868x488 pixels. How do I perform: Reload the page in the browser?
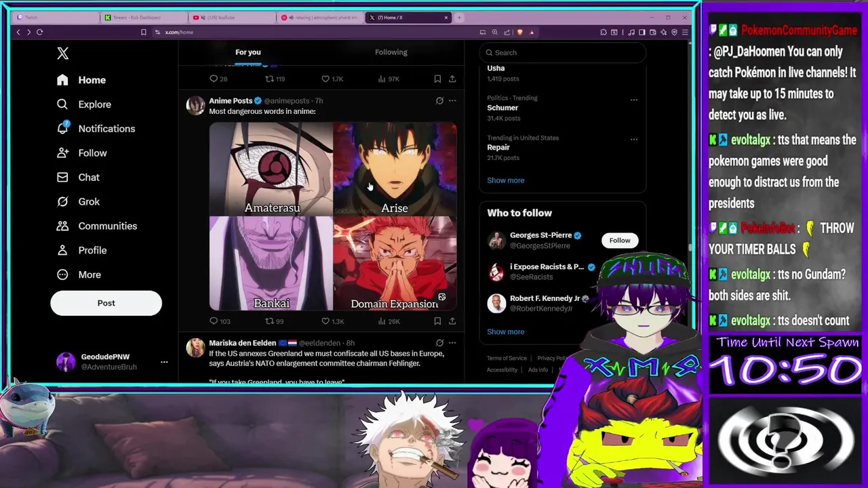39,32
